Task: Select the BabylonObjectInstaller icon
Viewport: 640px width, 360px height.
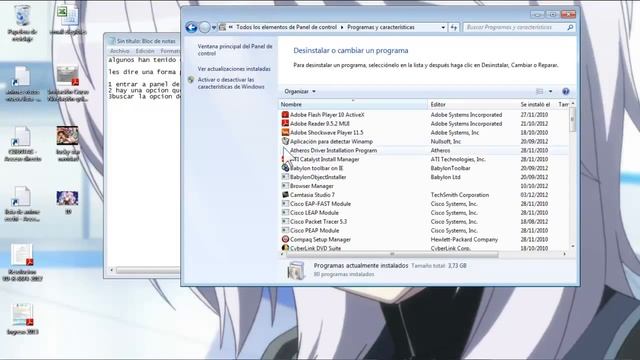Action: [x=285, y=177]
